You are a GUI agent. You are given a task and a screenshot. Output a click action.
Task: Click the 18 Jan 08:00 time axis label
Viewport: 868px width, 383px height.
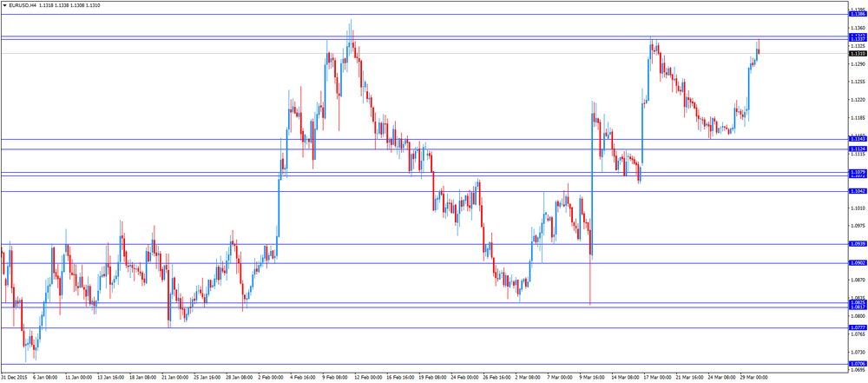click(143, 376)
